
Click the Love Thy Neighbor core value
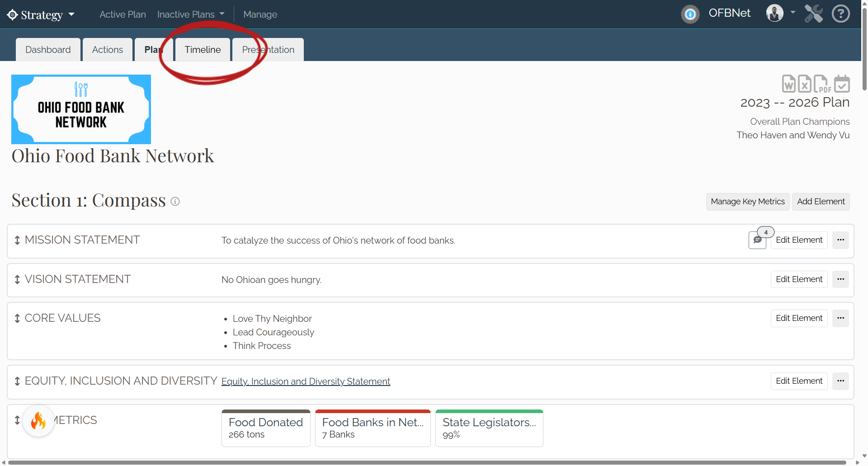point(272,319)
